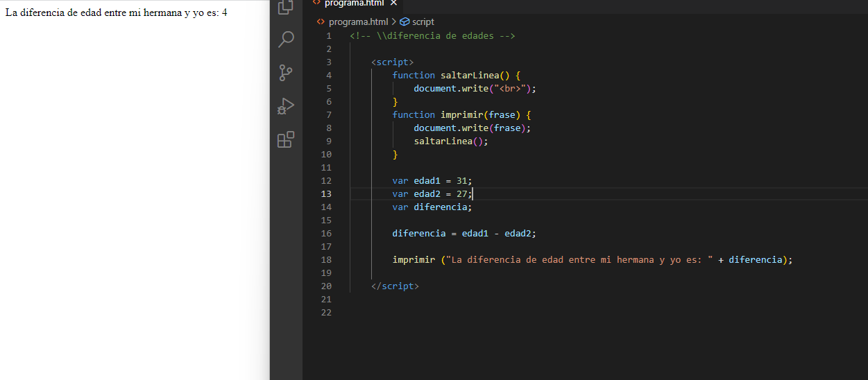Click gutter line number 22
The width and height of the screenshot is (868, 380).
click(326, 312)
